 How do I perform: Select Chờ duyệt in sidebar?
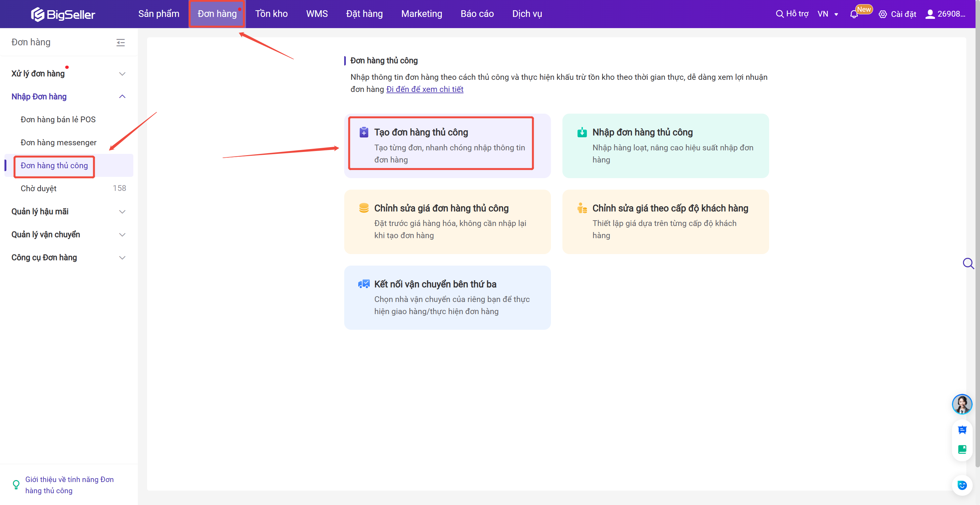click(x=38, y=188)
